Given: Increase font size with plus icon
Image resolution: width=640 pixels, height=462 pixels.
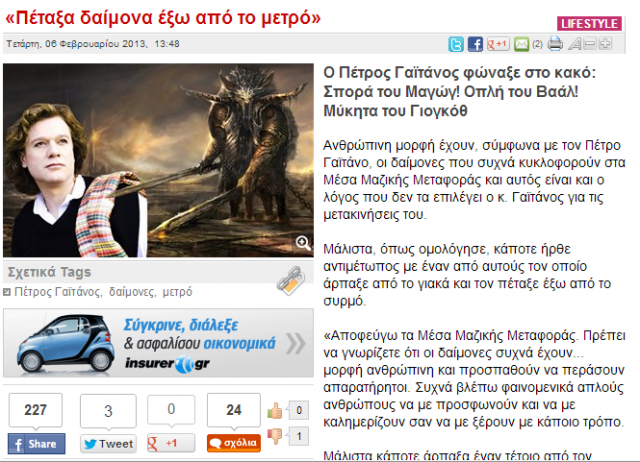Looking at the screenshot, I should coord(605,44).
